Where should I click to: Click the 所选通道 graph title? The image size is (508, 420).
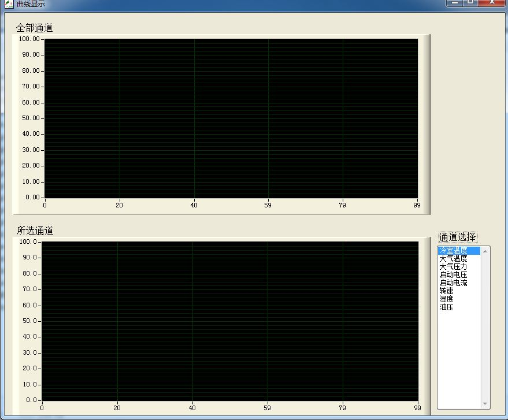35,231
